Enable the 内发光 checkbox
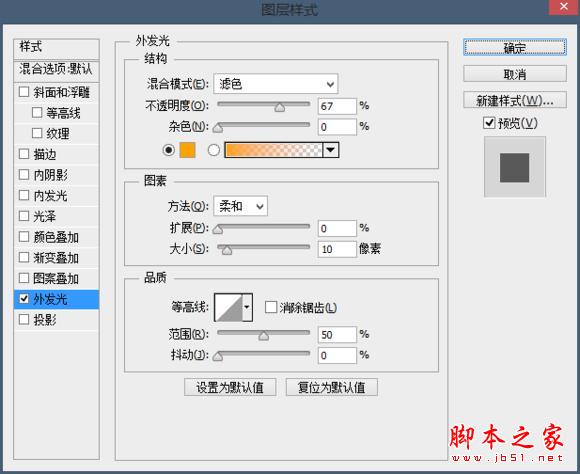Screen dimensions: 580x474 pos(24,195)
